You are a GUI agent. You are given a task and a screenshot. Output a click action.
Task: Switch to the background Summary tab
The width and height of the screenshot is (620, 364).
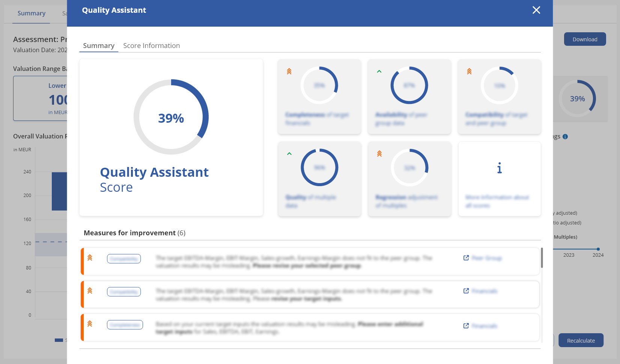(x=31, y=13)
